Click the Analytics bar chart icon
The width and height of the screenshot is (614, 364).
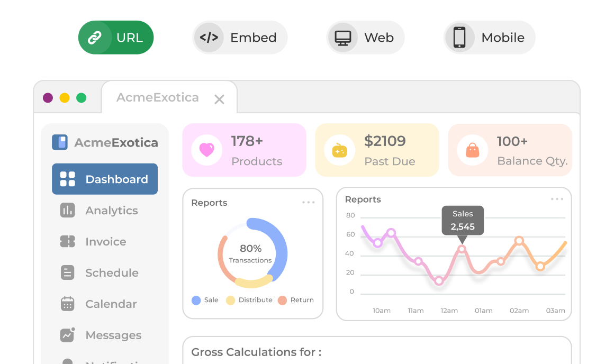[x=67, y=210]
